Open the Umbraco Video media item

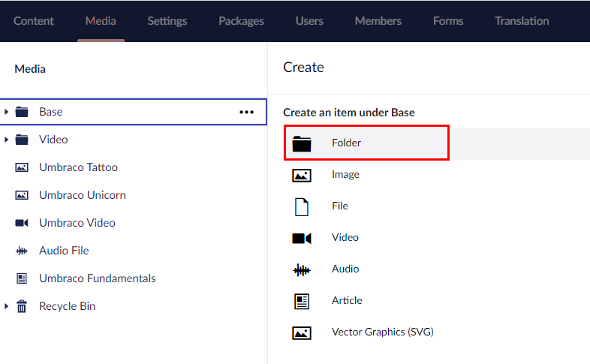point(75,223)
